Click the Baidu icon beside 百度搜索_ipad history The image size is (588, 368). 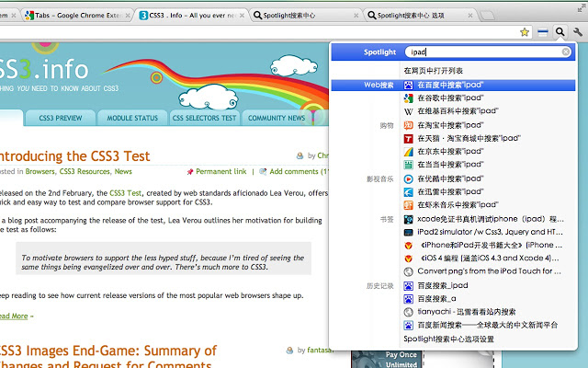click(x=408, y=286)
